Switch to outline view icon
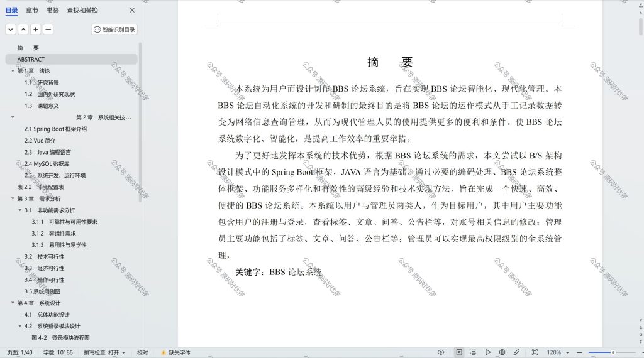 tap(473, 352)
